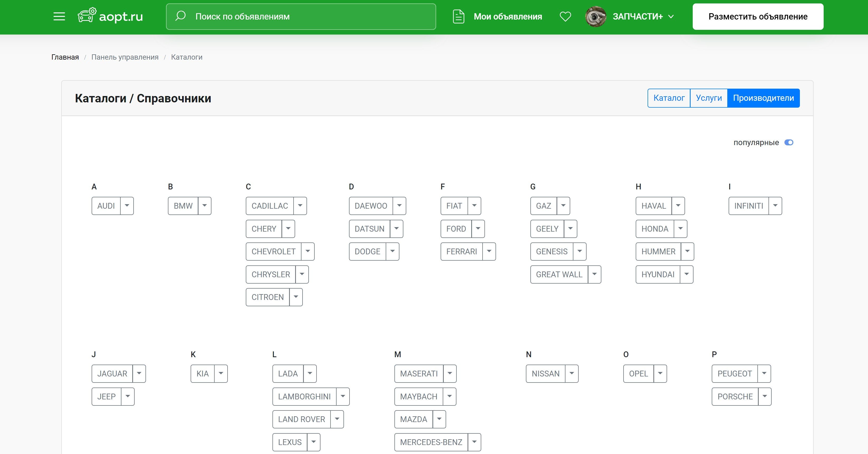Expand the AUDI dropdown arrow
Viewport: 868px width, 454px height.
(x=127, y=206)
